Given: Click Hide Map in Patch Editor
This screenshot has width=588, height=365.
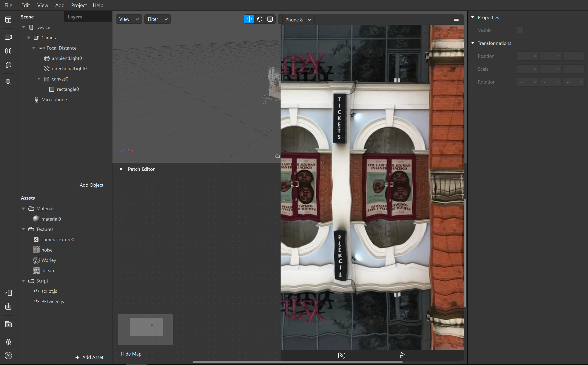Looking at the screenshot, I should pos(131,354).
